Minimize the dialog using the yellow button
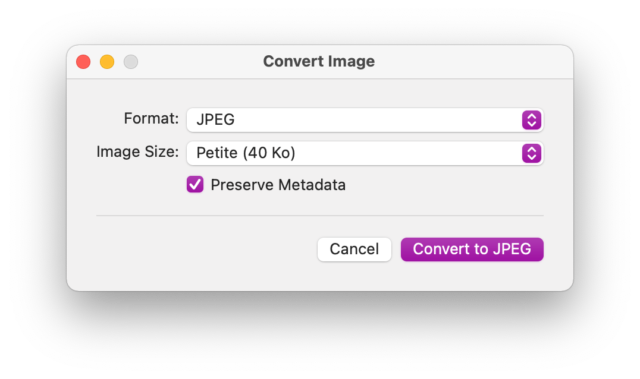Screen dimensions: 640x379 click(x=107, y=62)
